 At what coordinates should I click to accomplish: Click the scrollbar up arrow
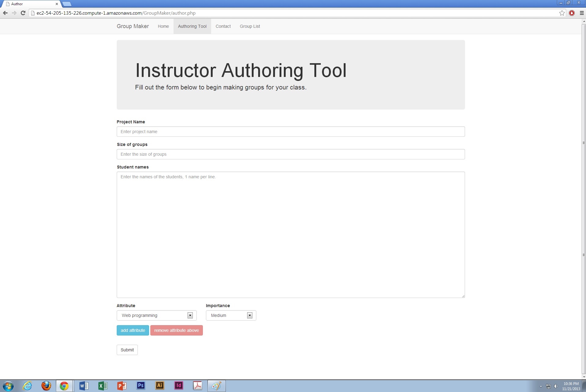584,21
